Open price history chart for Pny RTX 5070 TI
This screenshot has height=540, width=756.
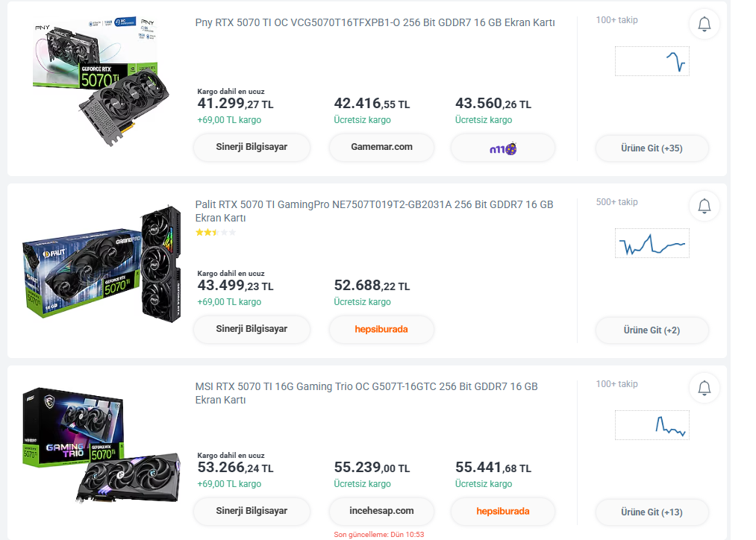pyautogui.click(x=652, y=61)
